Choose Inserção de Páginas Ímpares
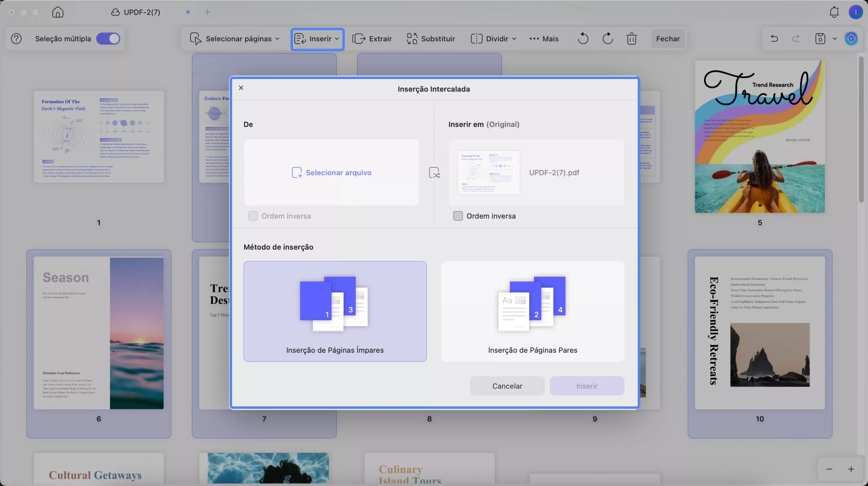The width and height of the screenshot is (868, 486). click(x=335, y=311)
